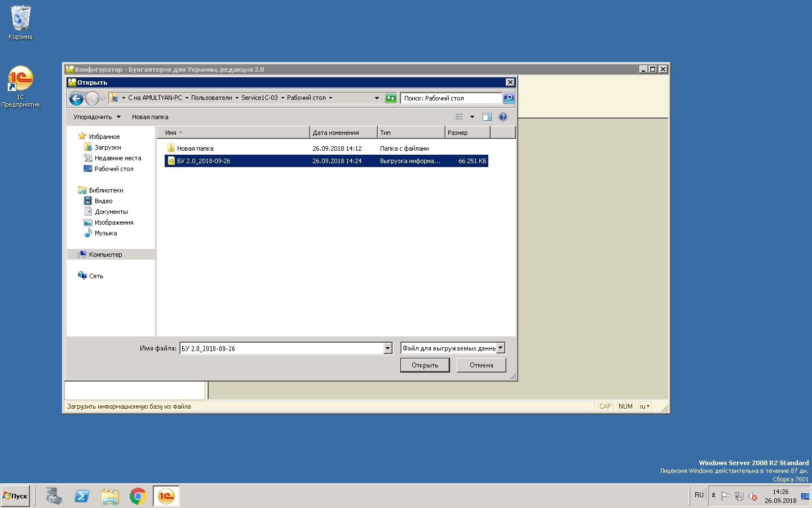
Task: Open the 'Видео' library
Action: pyautogui.click(x=103, y=201)
